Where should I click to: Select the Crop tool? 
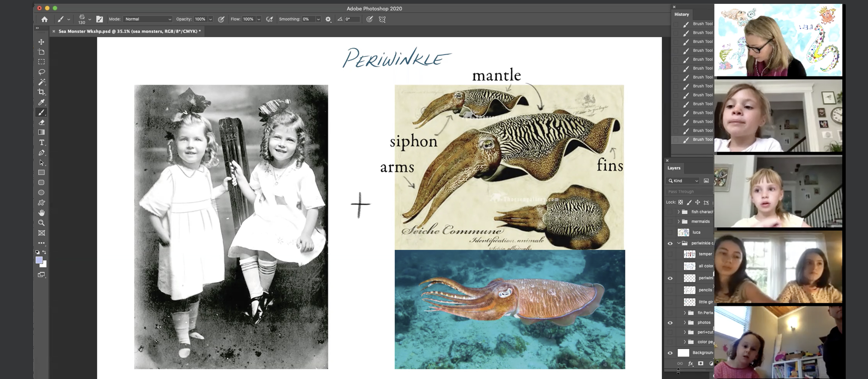click(41, 92)
